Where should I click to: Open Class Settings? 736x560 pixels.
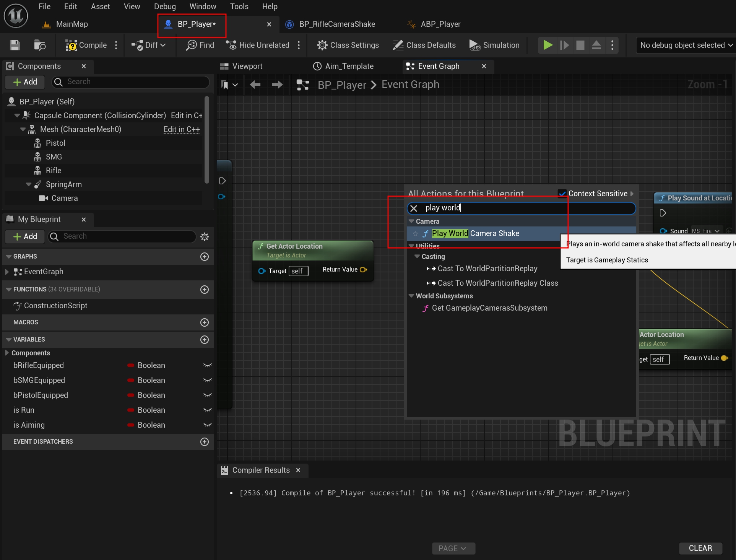coord(348,45)
